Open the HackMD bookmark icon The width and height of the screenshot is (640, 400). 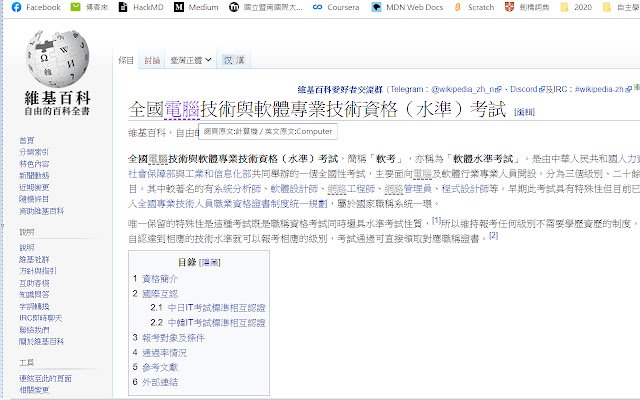(123, 7)
